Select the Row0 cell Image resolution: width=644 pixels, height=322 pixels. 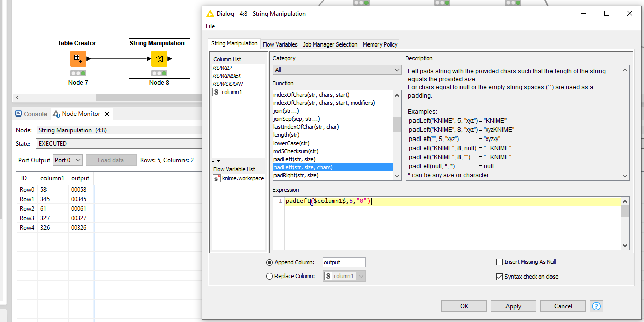pyautogui.click(x=27, y=190)
